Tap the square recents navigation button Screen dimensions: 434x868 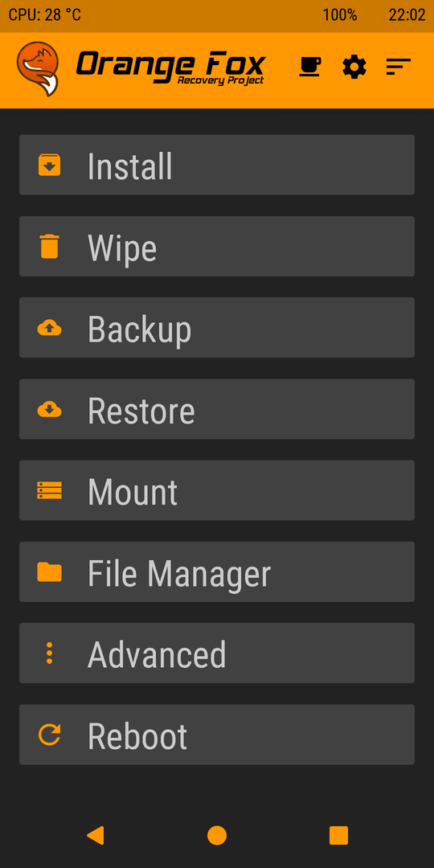(x=339, y=835)
